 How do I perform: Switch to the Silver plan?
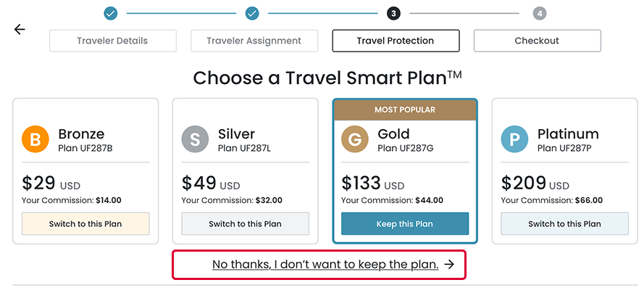click(245, 224)
